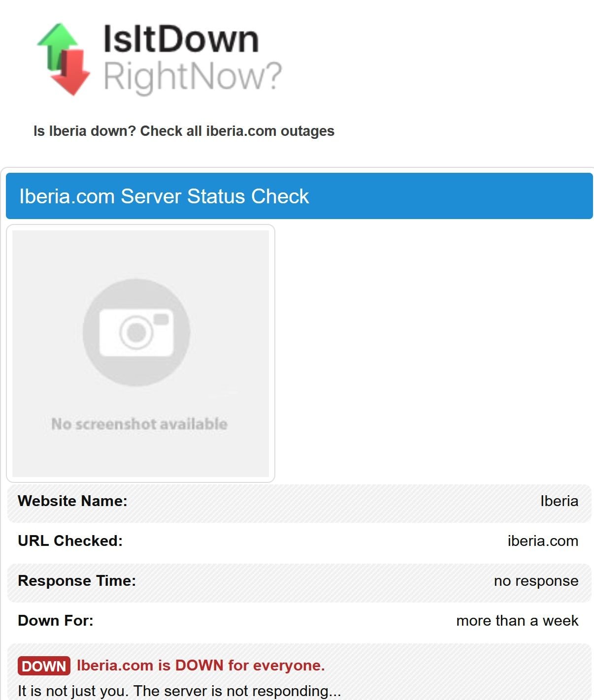Click 'Iberia.com is DOWN for everyone' message
594x700 pixels.
point(201,666)
